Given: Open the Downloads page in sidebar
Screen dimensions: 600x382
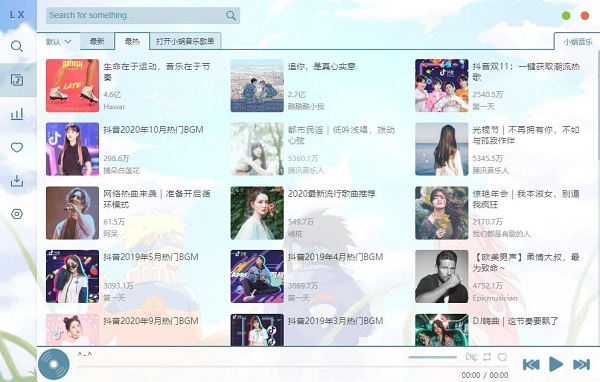Looking at the screenshot, I should pyautogui.click(x=17, y=180).
